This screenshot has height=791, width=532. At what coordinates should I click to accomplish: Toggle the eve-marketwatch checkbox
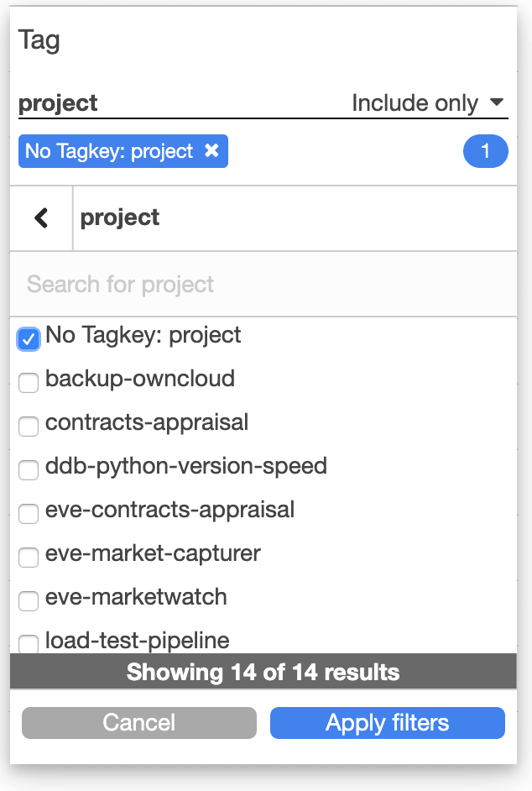click(29, 601)
